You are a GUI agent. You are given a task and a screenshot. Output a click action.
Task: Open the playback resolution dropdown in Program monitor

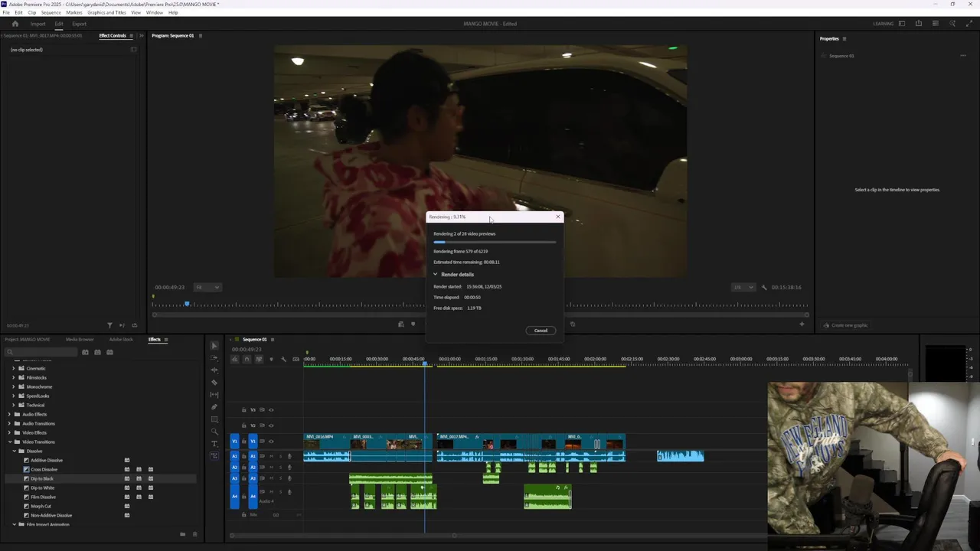pyautogui.click(x=743, y=288)
